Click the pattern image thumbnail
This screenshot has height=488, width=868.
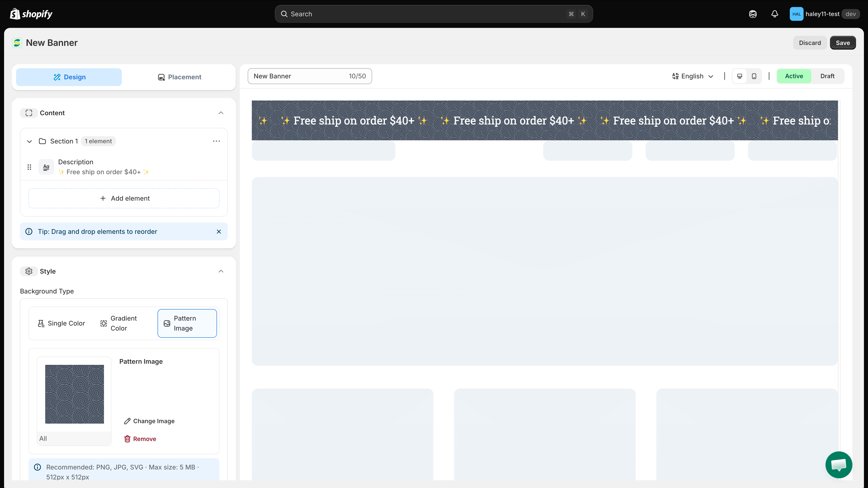point(74,394)
